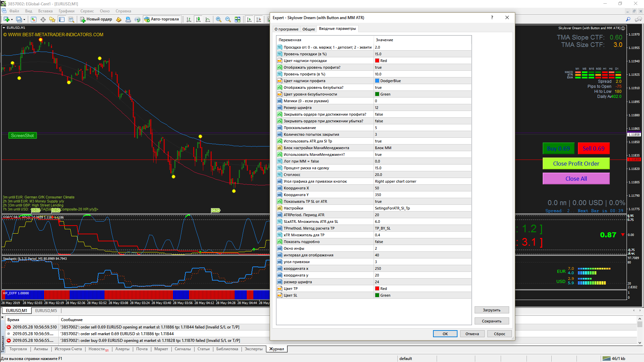
Task: Toggle the chart auto-scroll icon
Action: 249,19
